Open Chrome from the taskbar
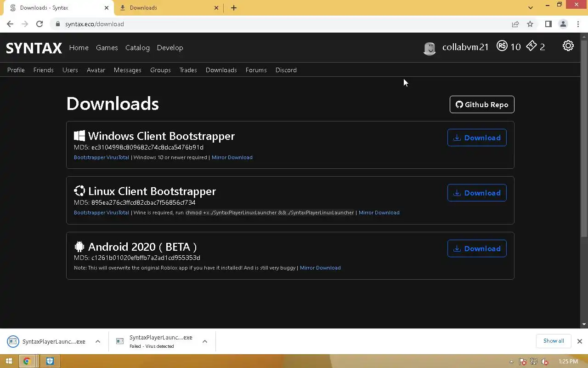The width and height of the screenshot is (588, 368). pyautogui.click(x=27, y=361)
